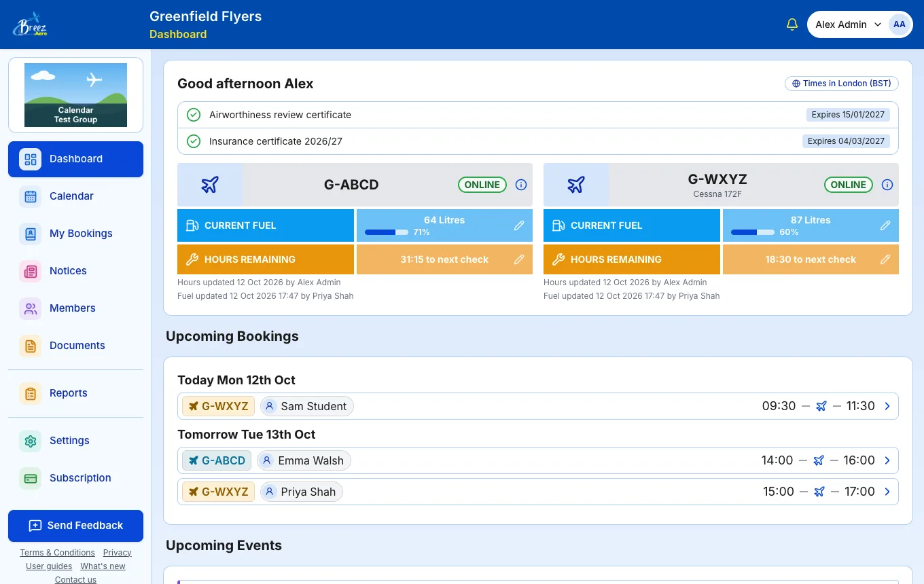Open the Times in London (BST) timezone selector
Viewport: 924px width, 584px height.
point(842,84)
